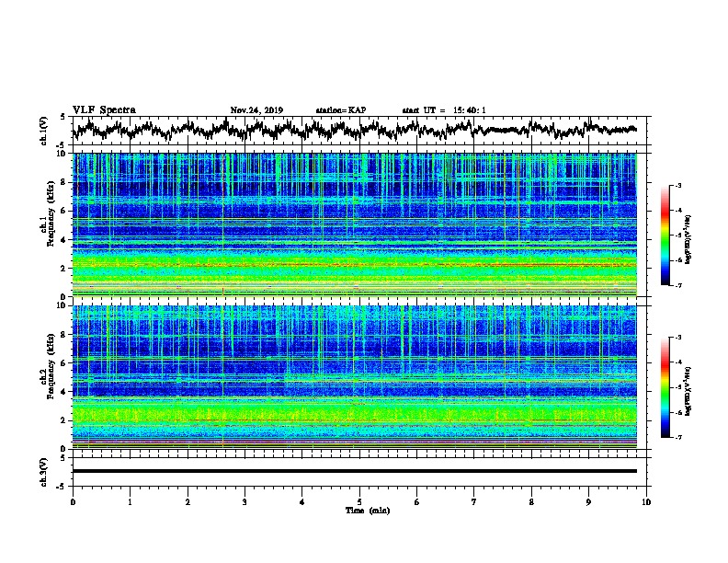This screenshot has width=728, height=563.
Task: Click the time axis tick label "3"
Action: click(245, 502)
